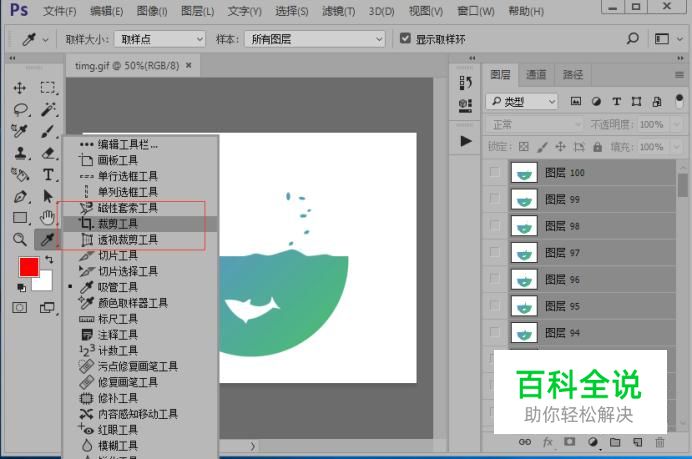This screenshot has width=692, height=459.
Task: Select the Rectangle shape tool
Action: point(20,218)
